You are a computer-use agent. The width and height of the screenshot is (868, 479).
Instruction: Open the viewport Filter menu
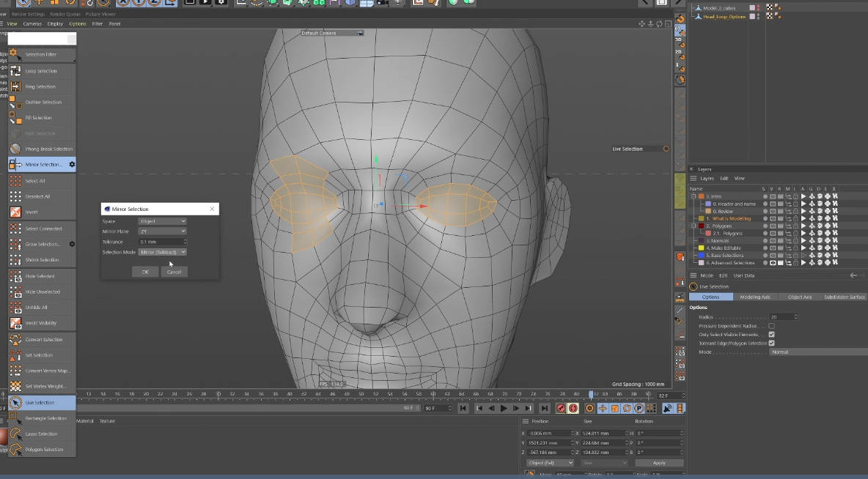click(98, 23)
